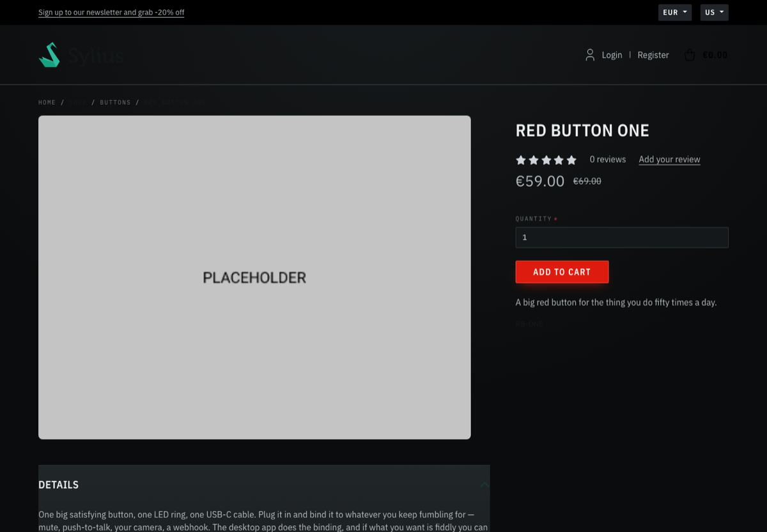This screenshot has height=532, width=767.
Task: Click the first rating star
Action: (521, 160)
